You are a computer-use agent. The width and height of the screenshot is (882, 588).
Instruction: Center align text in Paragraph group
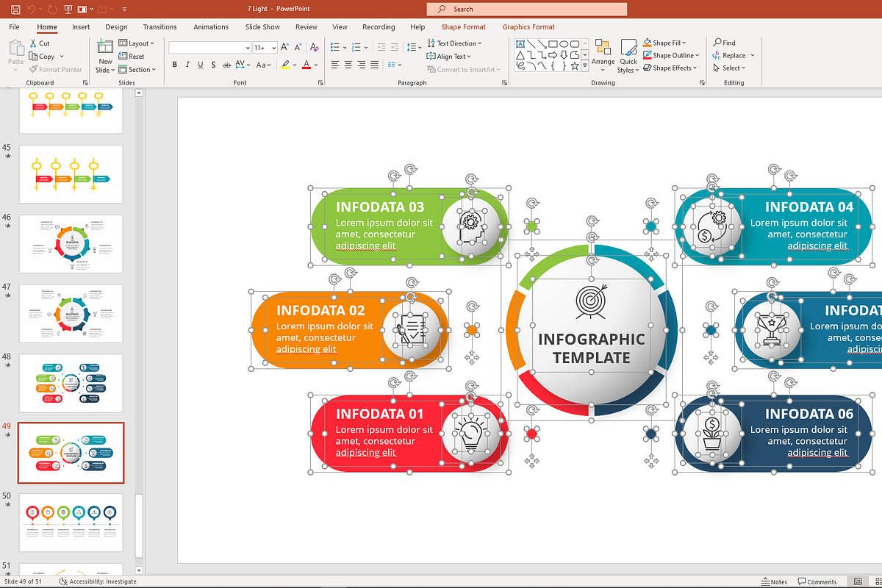click(347, 65)
